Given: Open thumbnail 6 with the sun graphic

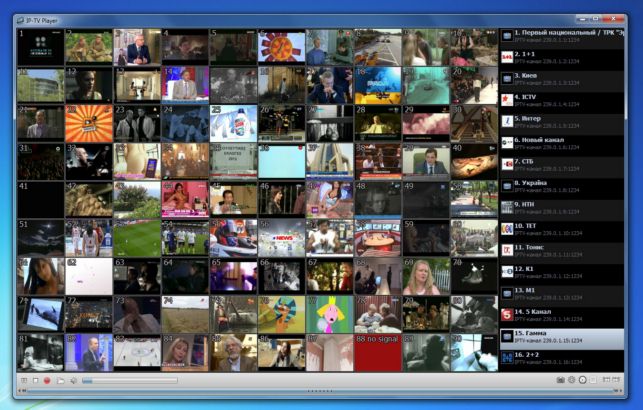Looking at the screenshot, I should 281,47.
